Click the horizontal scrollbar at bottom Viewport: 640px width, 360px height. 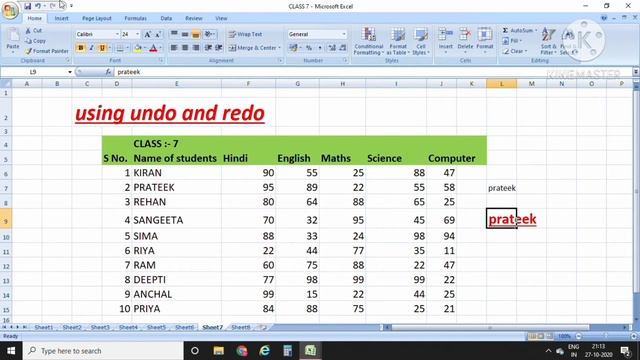tap(490, 327)
